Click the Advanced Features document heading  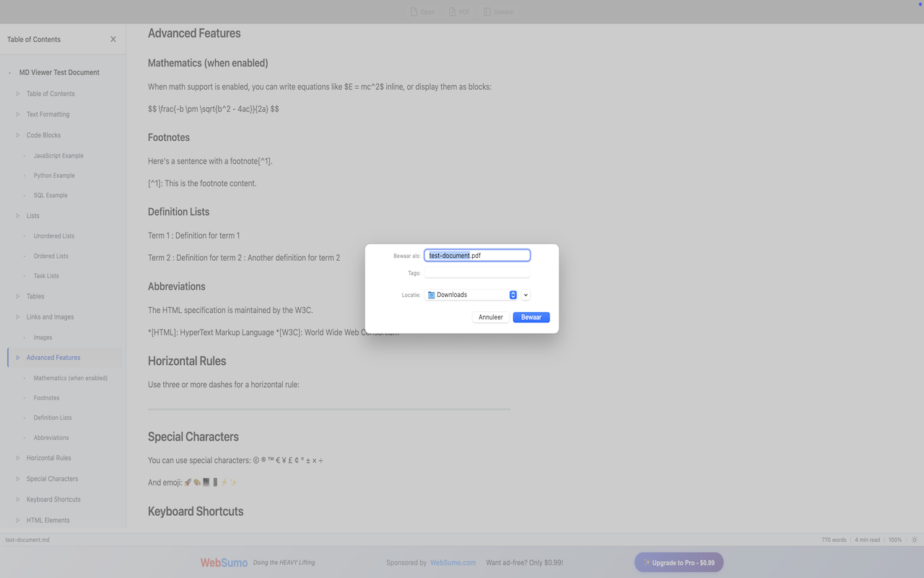(194, 33)
